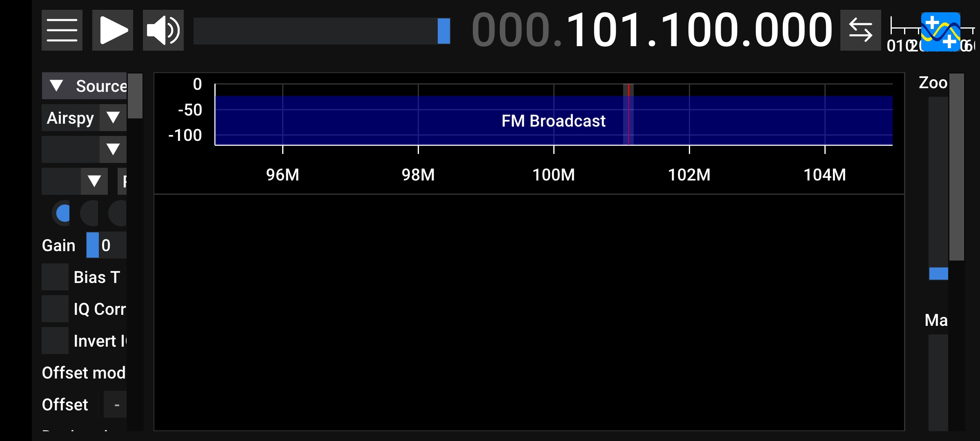
Task: Tap the blue sine-wave module icon top right
Action: (941, 30)
